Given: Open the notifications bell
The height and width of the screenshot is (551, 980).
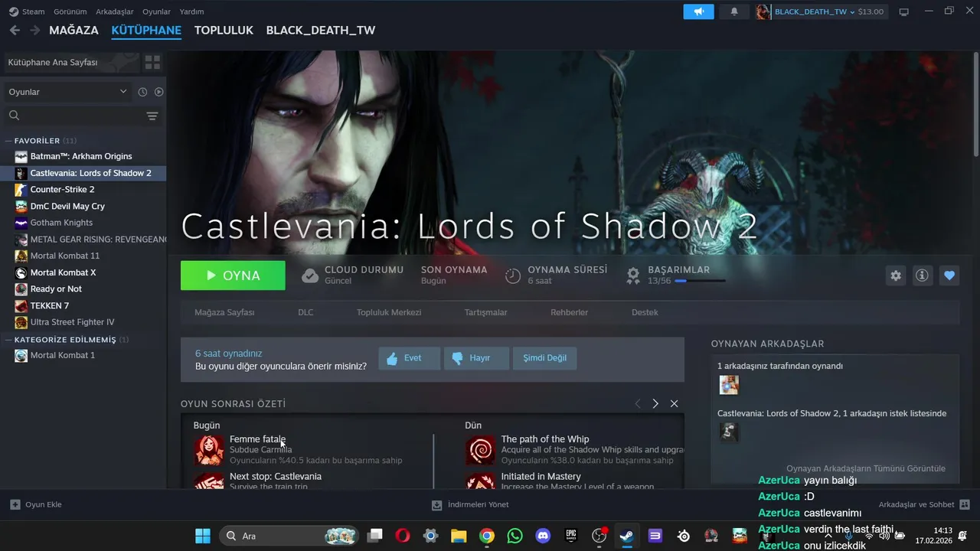Looking at the screenshot, I should point(734,11).
